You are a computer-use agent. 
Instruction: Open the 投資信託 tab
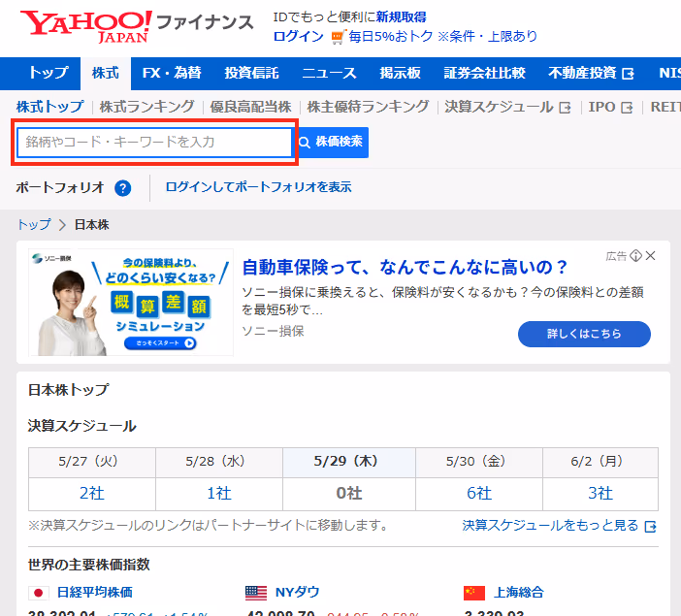coord(251,73)
